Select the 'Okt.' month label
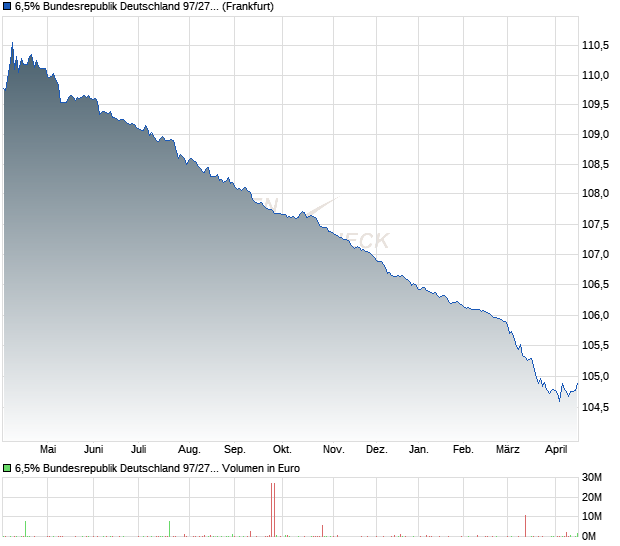620x546 pixels. (282, 450)
